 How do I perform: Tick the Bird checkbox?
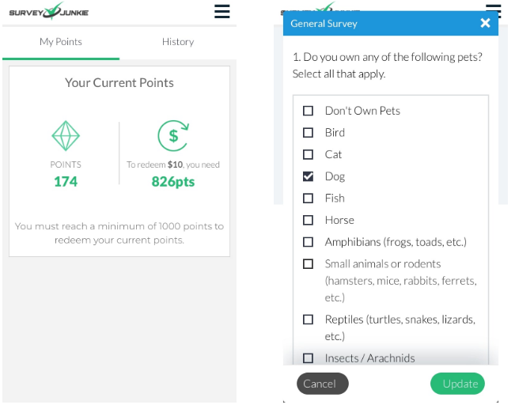[308, 133]
